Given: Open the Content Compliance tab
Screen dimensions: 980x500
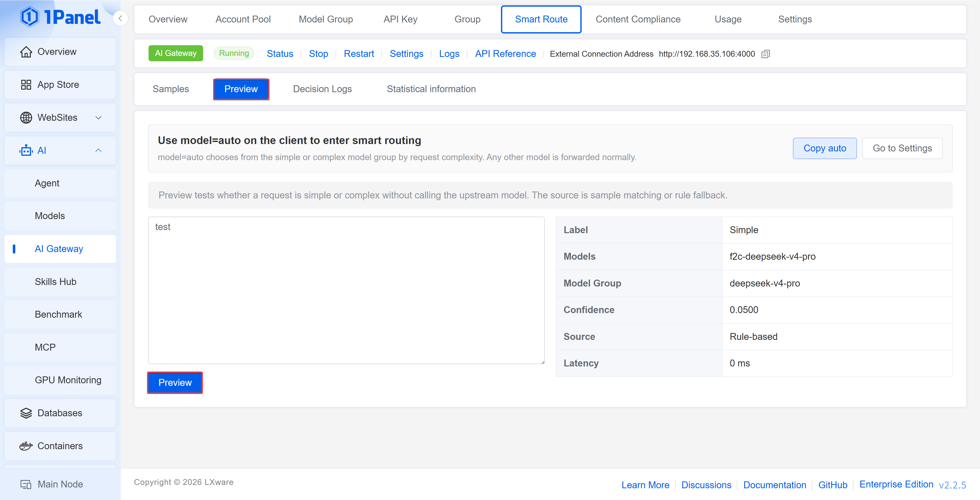Looking at the screenshot, I should point(638,19).
